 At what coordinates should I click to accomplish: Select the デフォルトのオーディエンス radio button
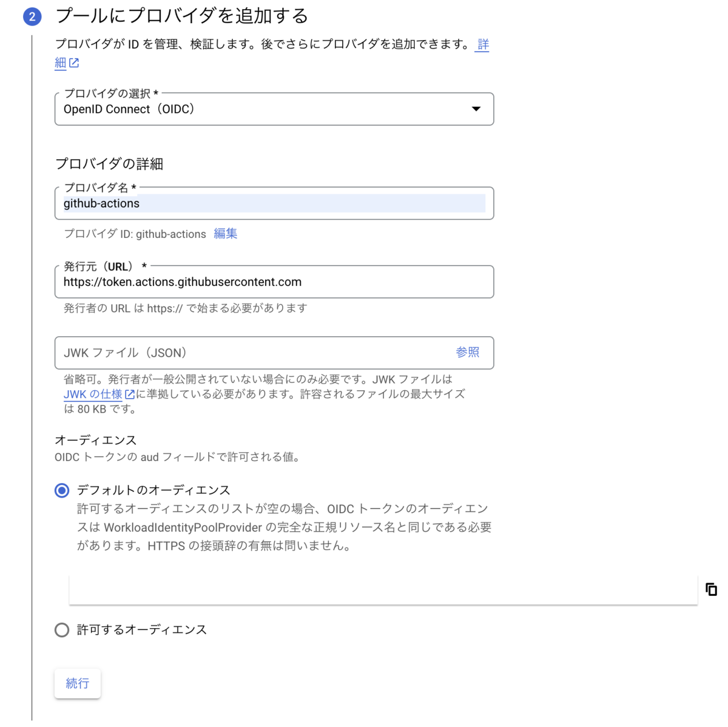[62, 490]
